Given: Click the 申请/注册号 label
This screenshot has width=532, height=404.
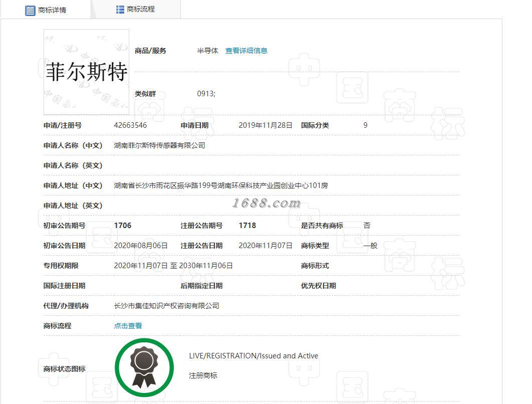Looking at the screenshot, I should point(63,125).
